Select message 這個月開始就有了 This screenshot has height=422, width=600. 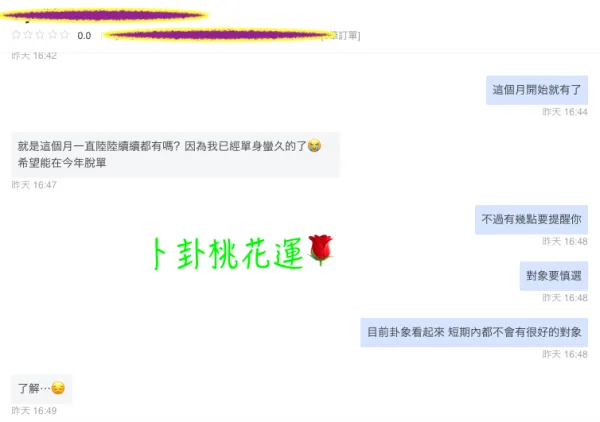(537, 90)
